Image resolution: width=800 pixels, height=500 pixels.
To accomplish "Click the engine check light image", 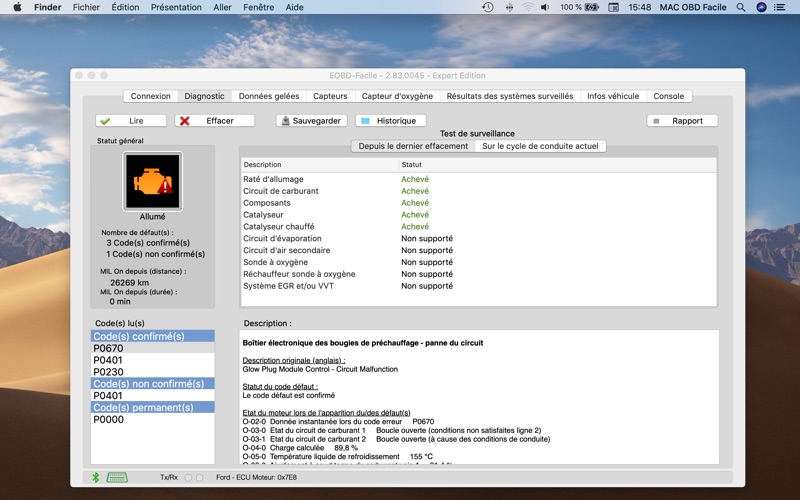I will click(153, 181).
